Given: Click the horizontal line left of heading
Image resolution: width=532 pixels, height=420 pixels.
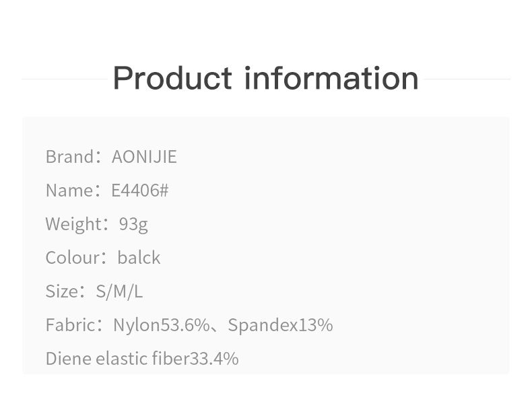Looking at the screenshot, I should [65, 79].
